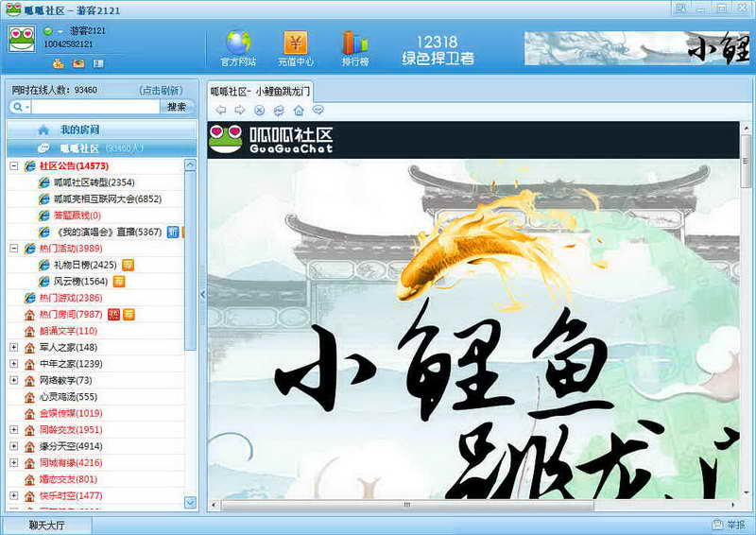Viewport: 756px width, 535px height.
Task: Click the room list scroll up arrow
Action: [x=191, y=165]
